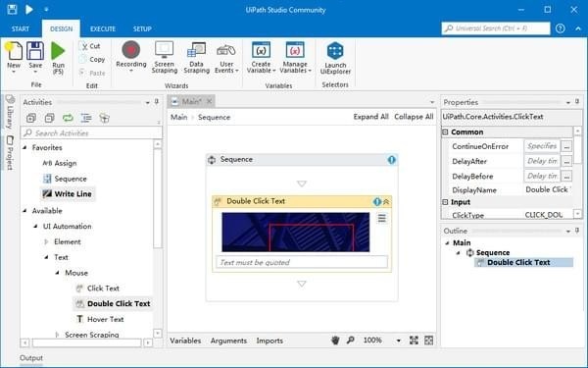Viewport: 588px width, 368px height.
Task: Collapse the Favorites tree node
Action: tap(24, 147)
